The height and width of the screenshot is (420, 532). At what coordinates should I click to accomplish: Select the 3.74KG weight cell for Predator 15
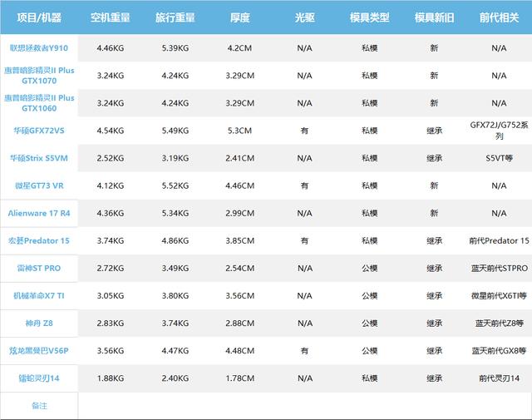111,240
